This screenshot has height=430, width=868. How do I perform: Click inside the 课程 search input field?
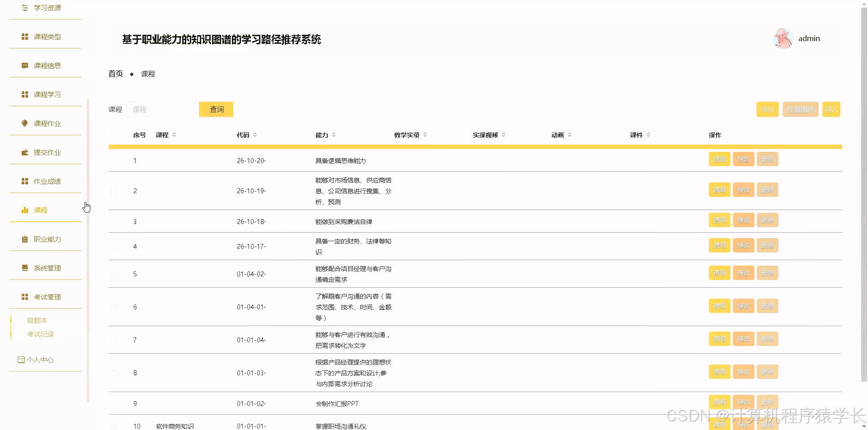[x=160, y=109]
